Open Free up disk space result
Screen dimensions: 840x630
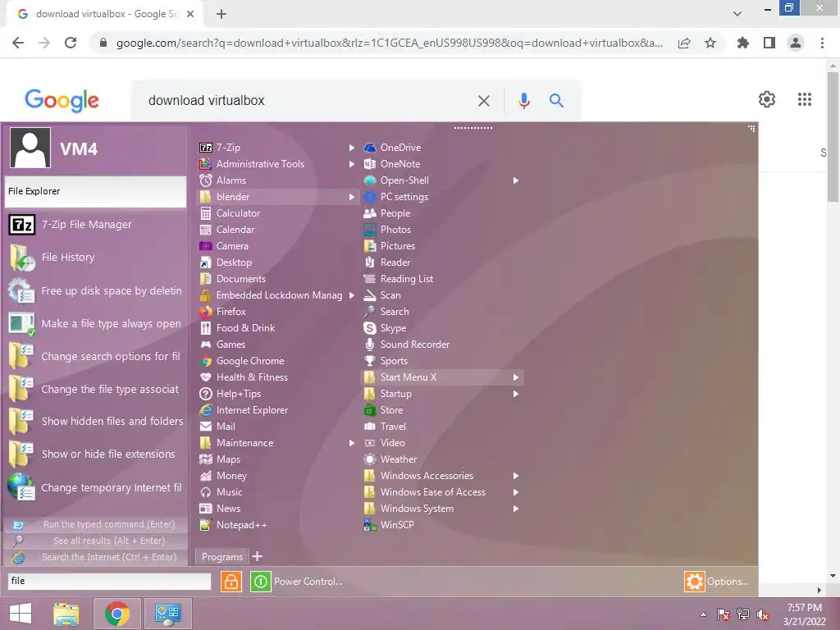coord(95,291)
